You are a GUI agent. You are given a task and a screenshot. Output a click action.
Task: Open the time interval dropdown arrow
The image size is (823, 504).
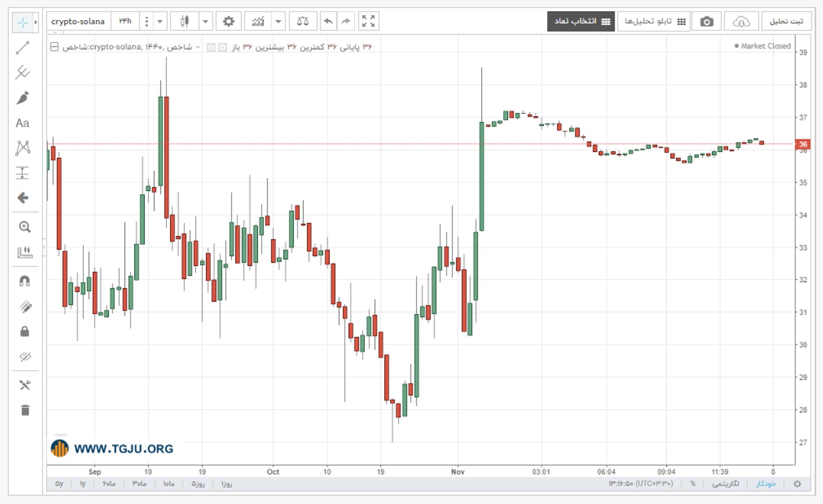[x=160, y=21]
